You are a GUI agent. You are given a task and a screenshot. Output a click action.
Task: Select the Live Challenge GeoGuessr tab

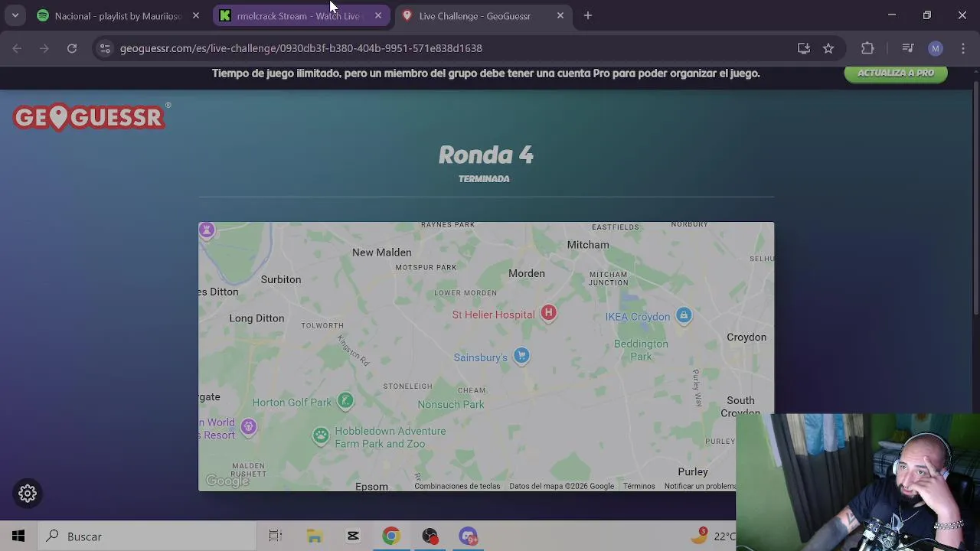coord(484,15)
